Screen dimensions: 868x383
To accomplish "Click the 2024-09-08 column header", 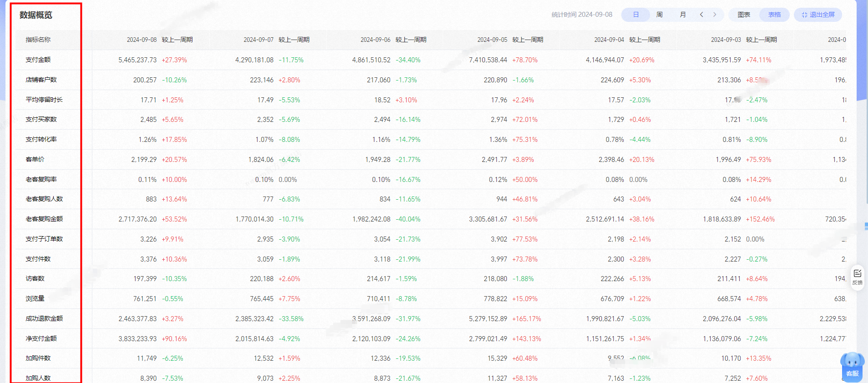I will tap(141, 40).
